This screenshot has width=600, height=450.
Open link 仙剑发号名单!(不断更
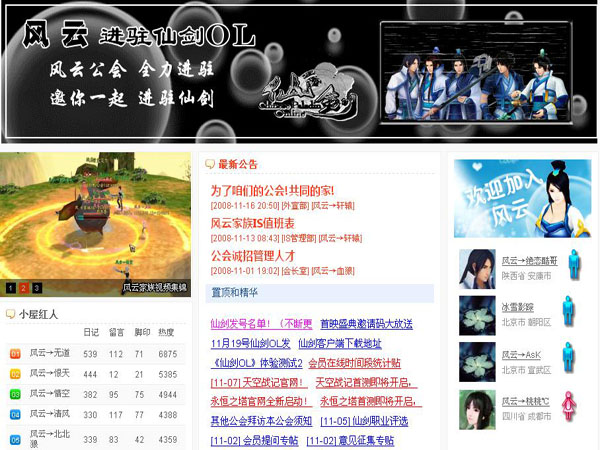click(x=261, y=324)
